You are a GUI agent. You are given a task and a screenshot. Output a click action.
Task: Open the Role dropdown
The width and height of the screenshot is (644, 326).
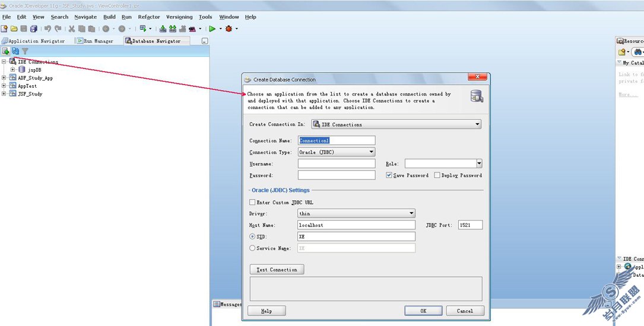pyautogui.click(x=480, y=164)
